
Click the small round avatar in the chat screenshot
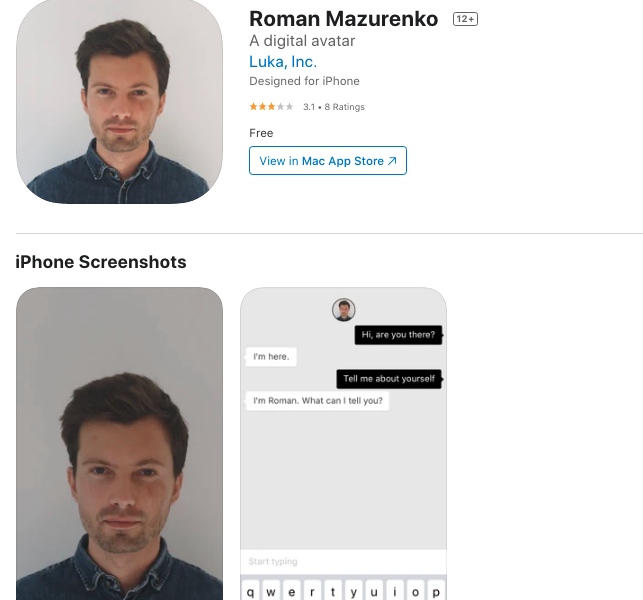coord(344,310)
